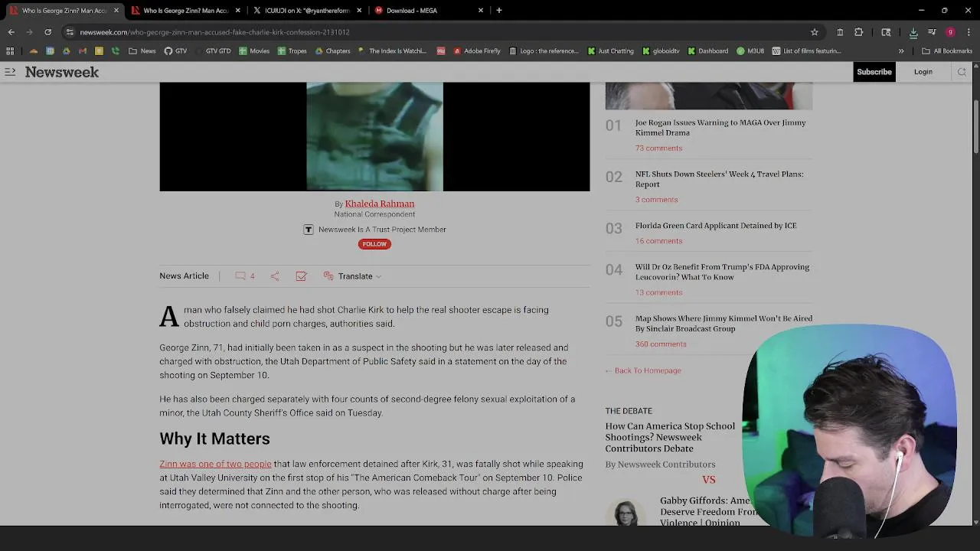The height and width of the screenshot is (551, 980).
Task: Open NFL Shuts Down Steelers' Week 4 story
Action: 719,179
